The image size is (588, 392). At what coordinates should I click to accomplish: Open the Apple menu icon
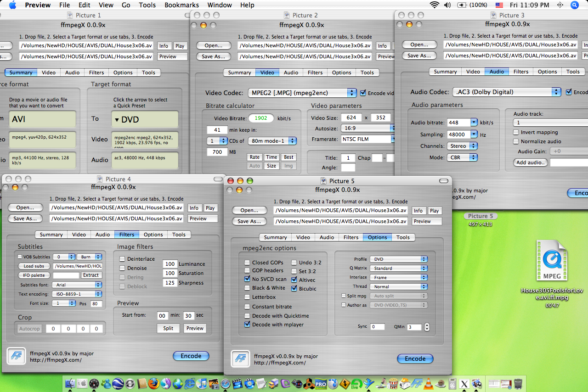click(x=12, y=5)
